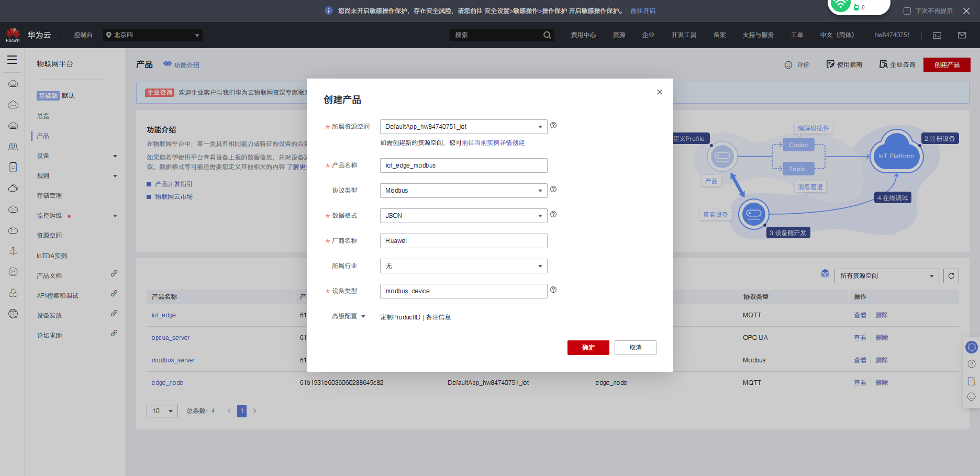Open 支持与服务 in the top menu

(x=758, y=35)
